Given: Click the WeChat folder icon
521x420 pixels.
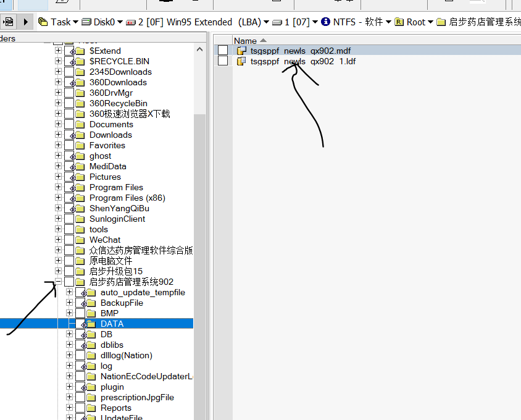Looking at the screenshot, I should (x=79, y=240).
